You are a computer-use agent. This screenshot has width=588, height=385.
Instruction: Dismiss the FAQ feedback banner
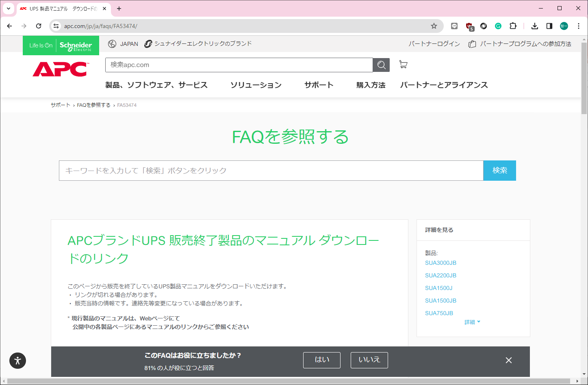click(x=508, y=360)
